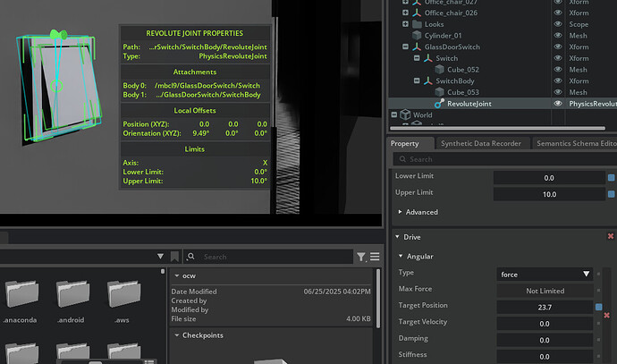Open the drive Type dropdown set to force
The height and width of the screenshot is (364, 617).
(x=545, y=275)
